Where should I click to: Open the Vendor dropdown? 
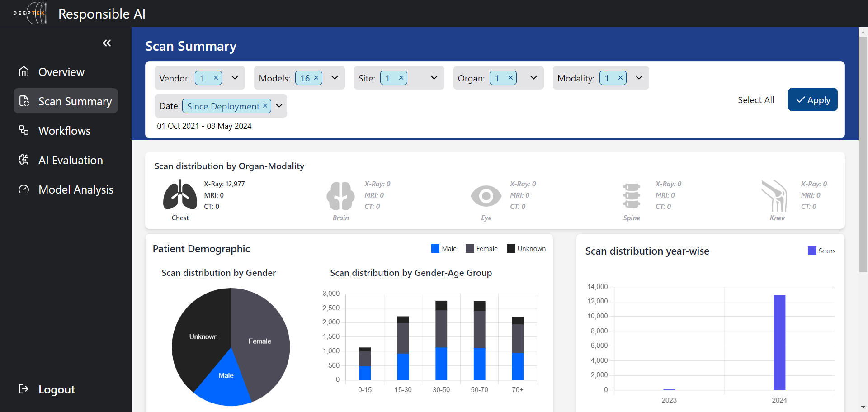[x=235, y=77]
